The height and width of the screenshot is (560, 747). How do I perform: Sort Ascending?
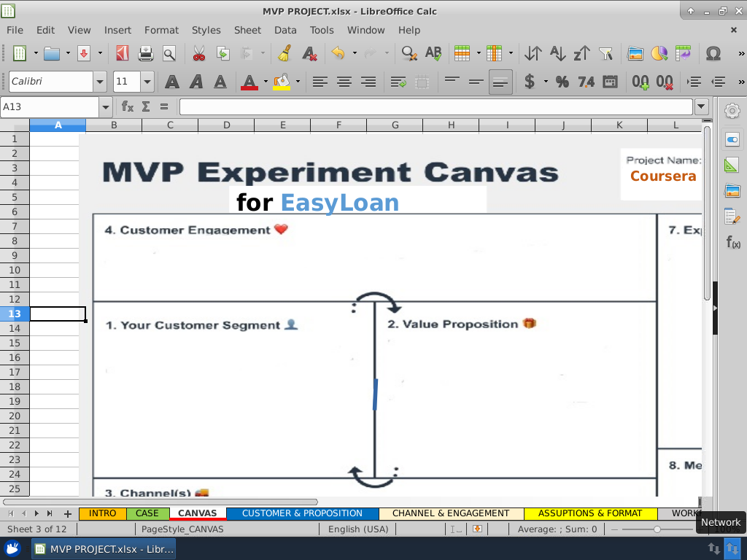(x=557, y=53)
